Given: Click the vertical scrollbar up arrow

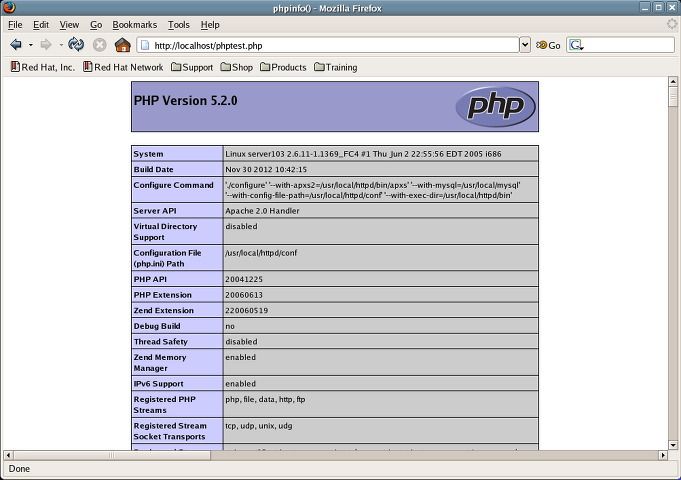Looking at the screenshot, I should 673,81.
